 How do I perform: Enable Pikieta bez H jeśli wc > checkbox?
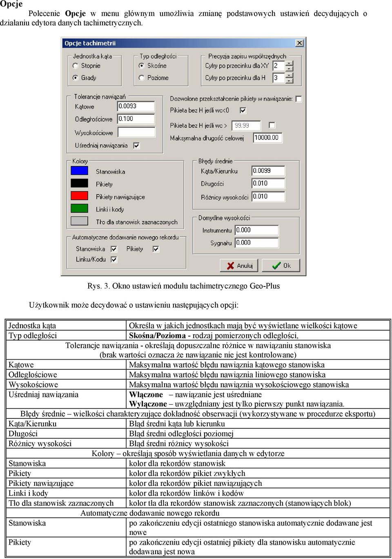click(x=272, y=125)
